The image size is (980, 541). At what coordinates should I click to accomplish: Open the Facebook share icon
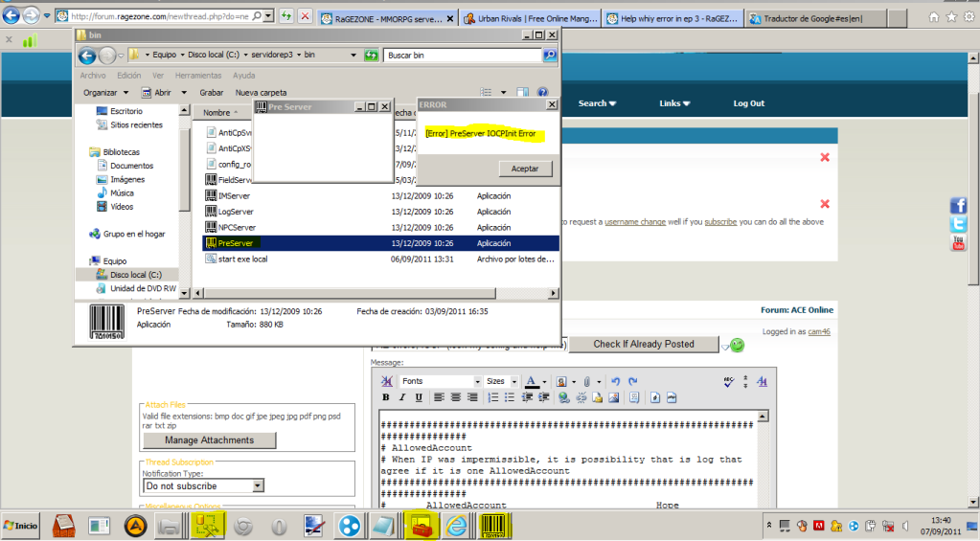pyautogui.click(x=958, y=206)
